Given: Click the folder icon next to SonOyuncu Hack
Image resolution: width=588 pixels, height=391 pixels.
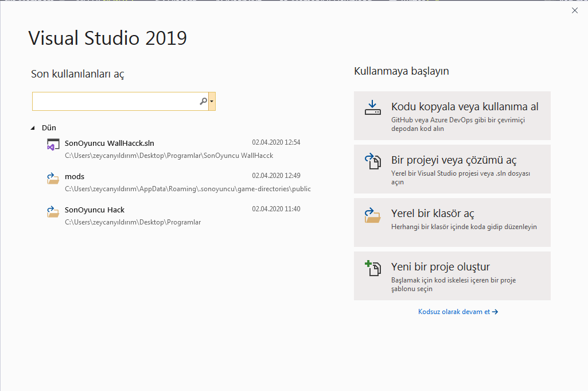Looking at the screenshot, I should click(x=53, y=212).
